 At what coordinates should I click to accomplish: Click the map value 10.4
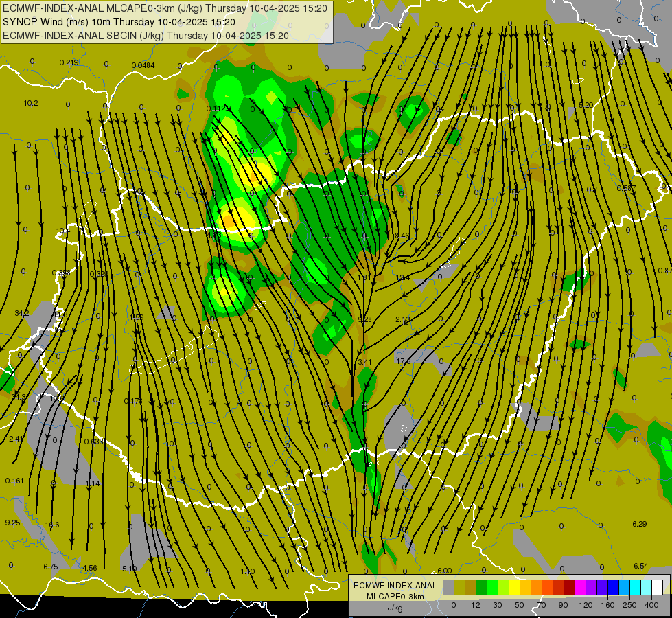point(63,231)
